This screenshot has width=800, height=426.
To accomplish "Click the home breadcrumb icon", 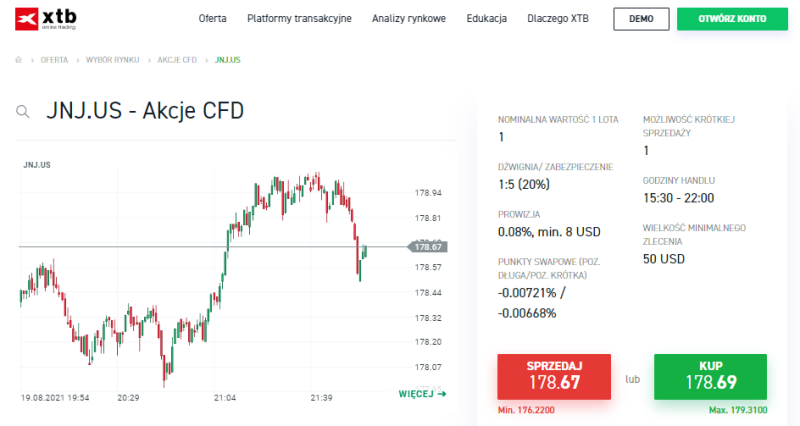I will [x=19, y=60].
